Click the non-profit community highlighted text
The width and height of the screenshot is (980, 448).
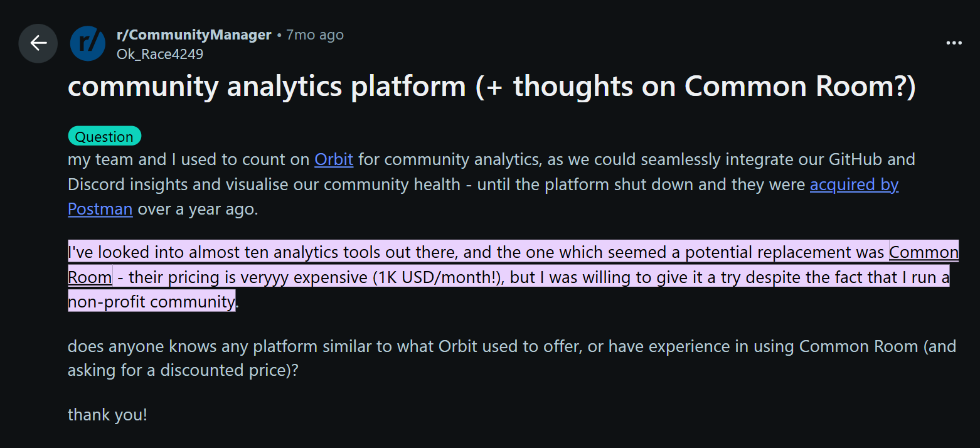coord(151,301)
